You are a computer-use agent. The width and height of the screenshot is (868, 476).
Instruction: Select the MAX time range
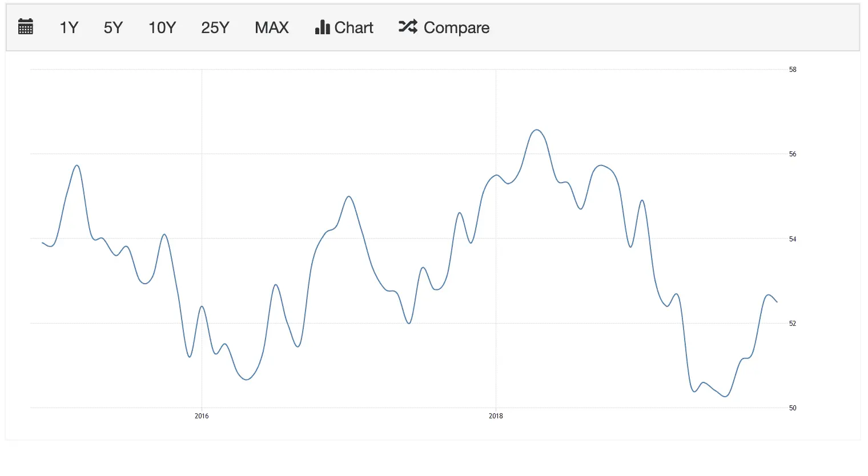pos(272,27)
